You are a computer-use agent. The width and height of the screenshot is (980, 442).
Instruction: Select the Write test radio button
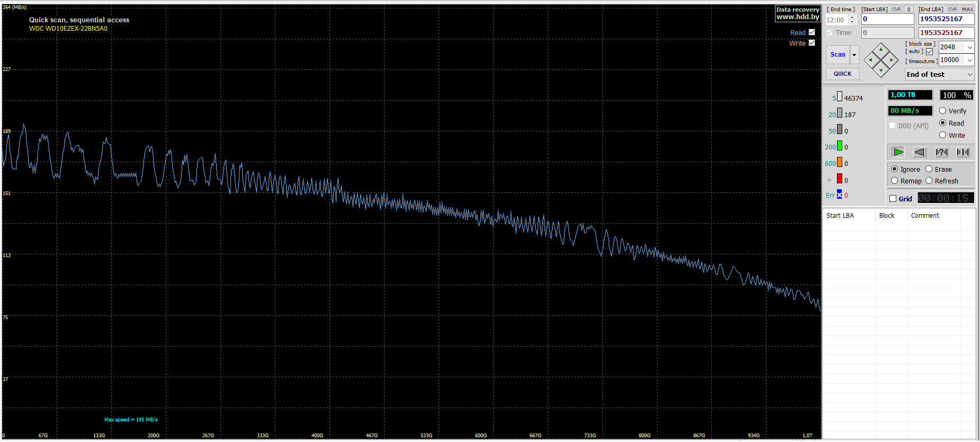point(942,135)
